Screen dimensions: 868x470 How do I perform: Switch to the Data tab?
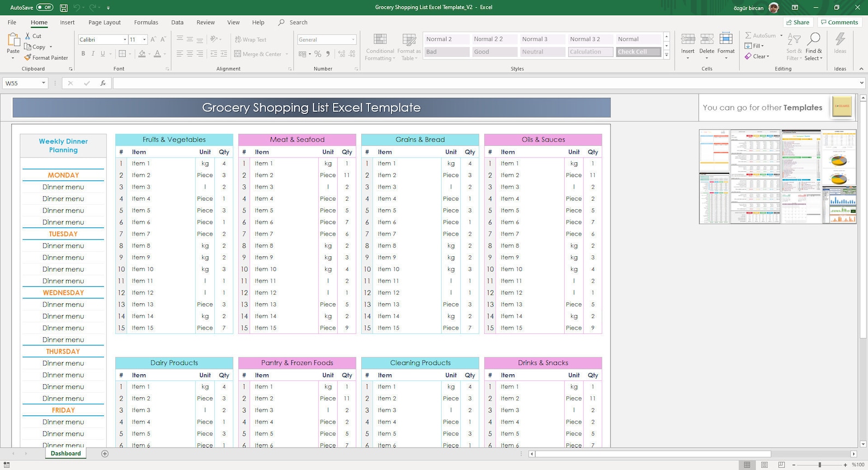coord(177,22)
